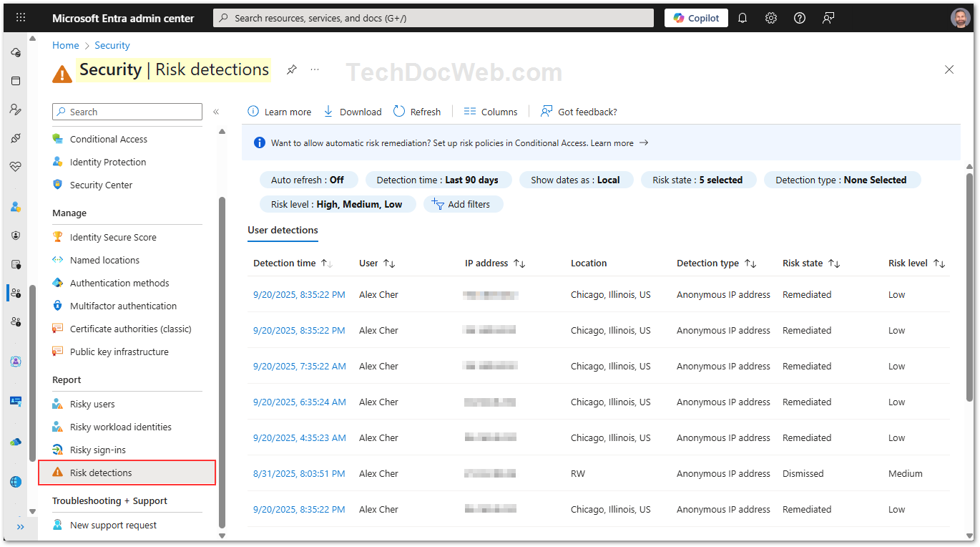Switch to the User detections tab
980x547 pixels.
pyautogui.click(x=283, y=231)
